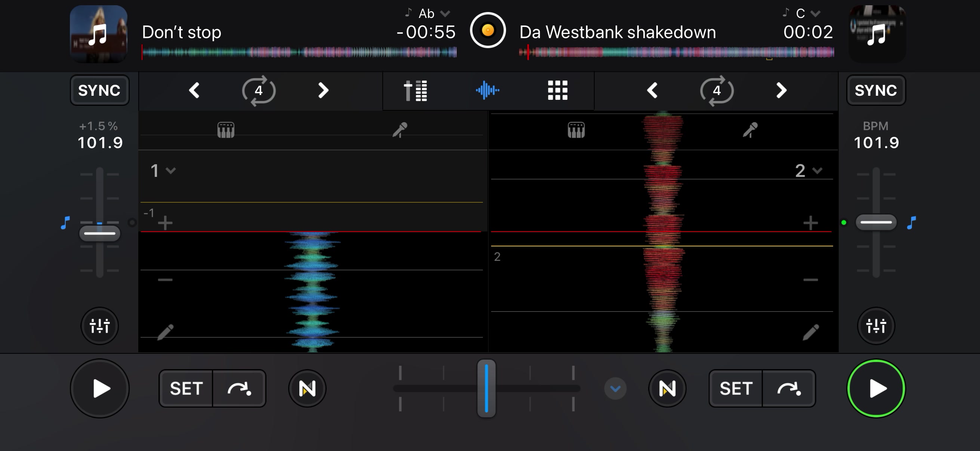Switch to mixer/EQ view tab
Screen dimensions: 980x451
click(x=416, y=90)
